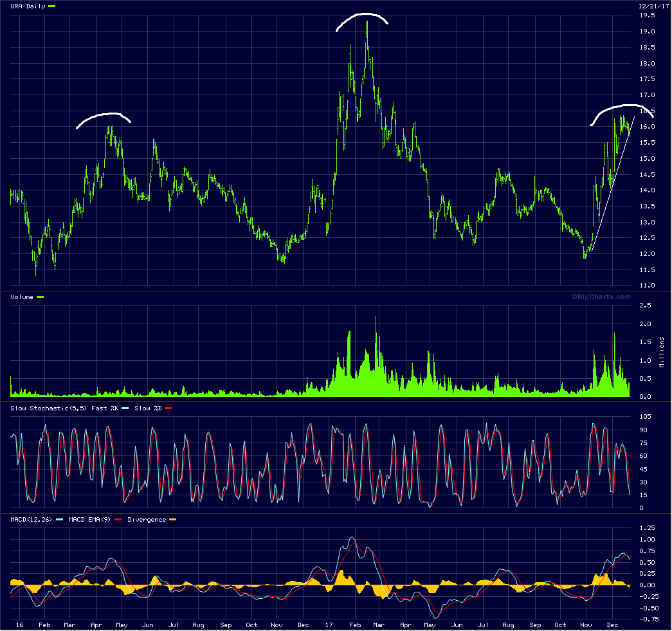Click the red Slow %D legend marker
The width and height of the screenshot is (672, 631).
coord(168,408)
